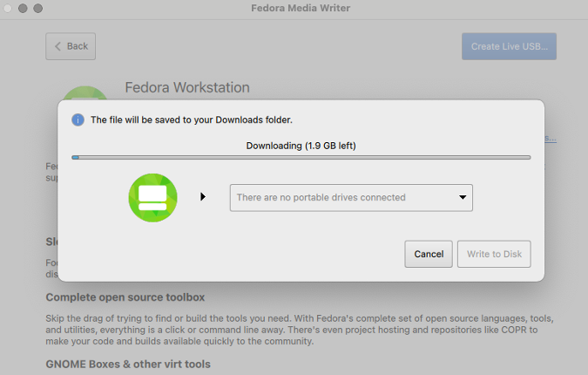588x375 pixels.
Task: Click the Downloads folder notice text
Action: (x=192, y=119)
